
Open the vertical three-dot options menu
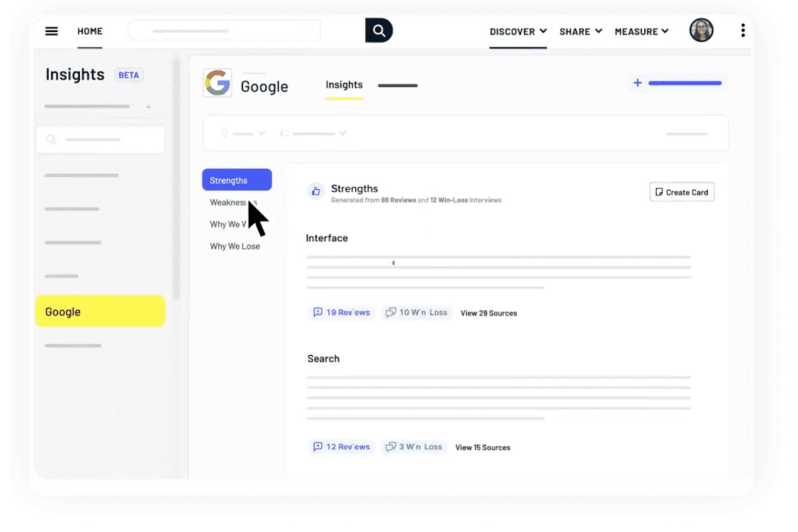(x=743, y=31)
